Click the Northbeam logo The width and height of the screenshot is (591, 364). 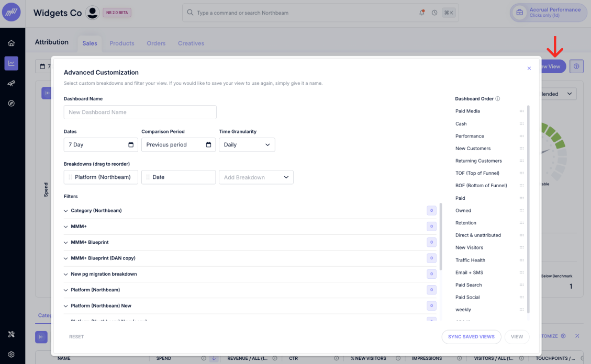(12, 12)
